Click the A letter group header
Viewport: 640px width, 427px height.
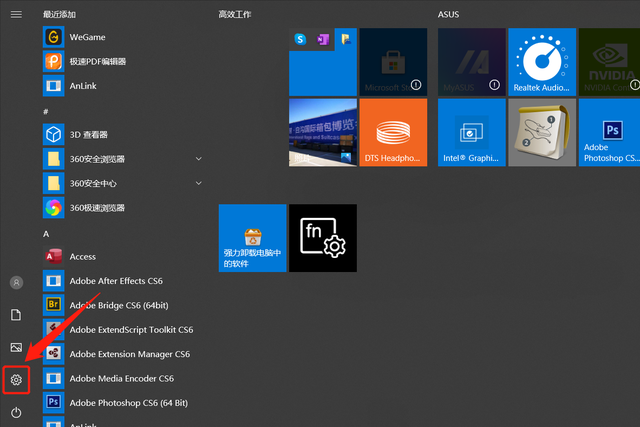(46, 234)
